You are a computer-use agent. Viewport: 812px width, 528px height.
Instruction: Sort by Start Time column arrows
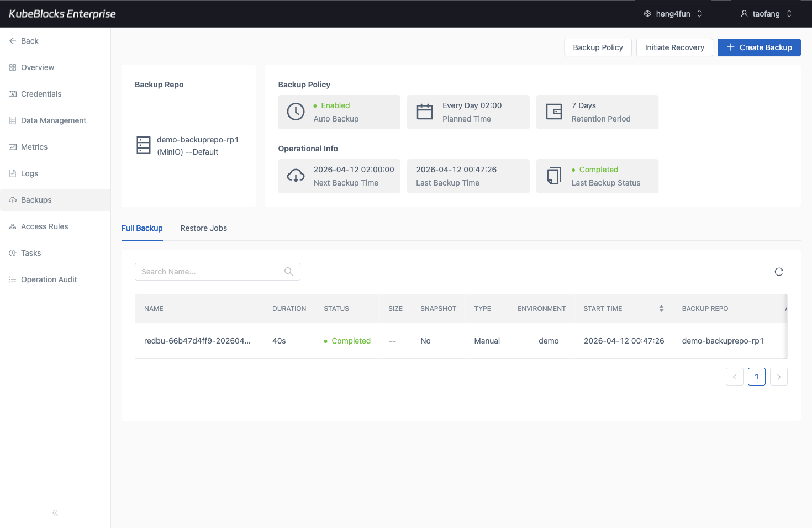pos(661,309)
